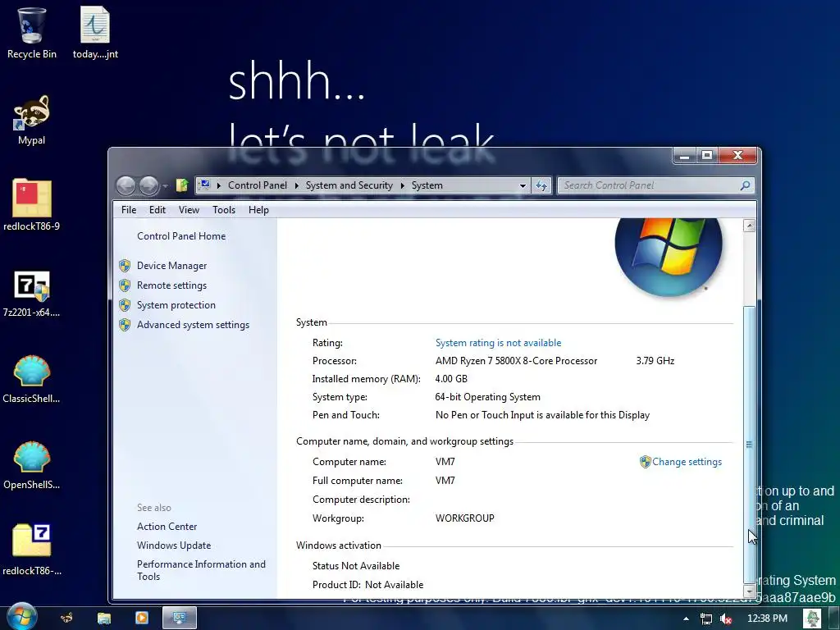Viewport: 840px width, 630px height.
Task: Open the File menu
Action: click(x=129, y=210)
